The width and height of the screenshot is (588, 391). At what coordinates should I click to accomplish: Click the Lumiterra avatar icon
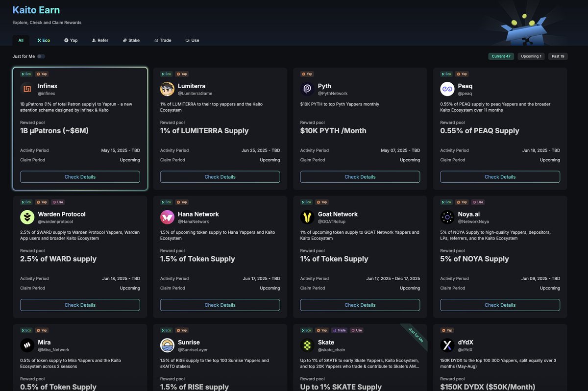(167, 89)
